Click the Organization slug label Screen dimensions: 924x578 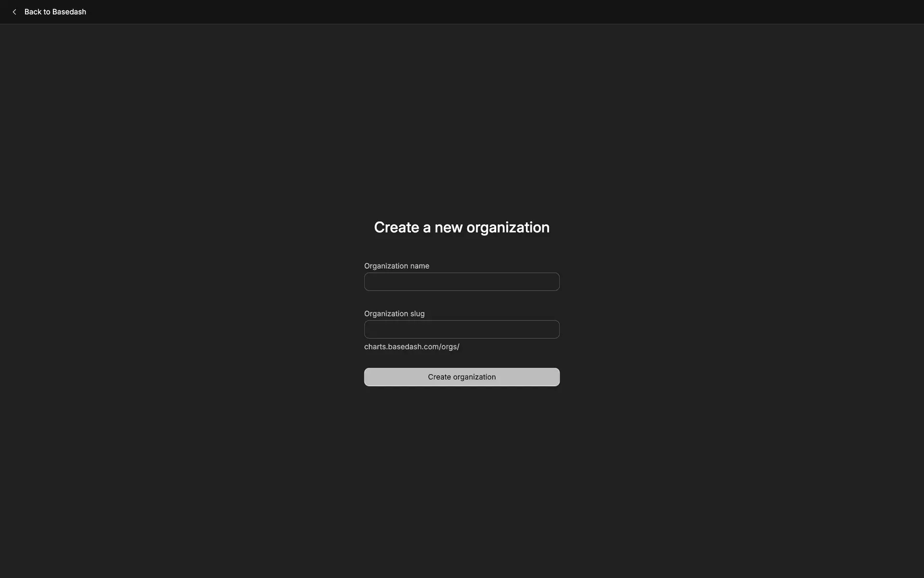pyautogui.click(x=394, y=314)
